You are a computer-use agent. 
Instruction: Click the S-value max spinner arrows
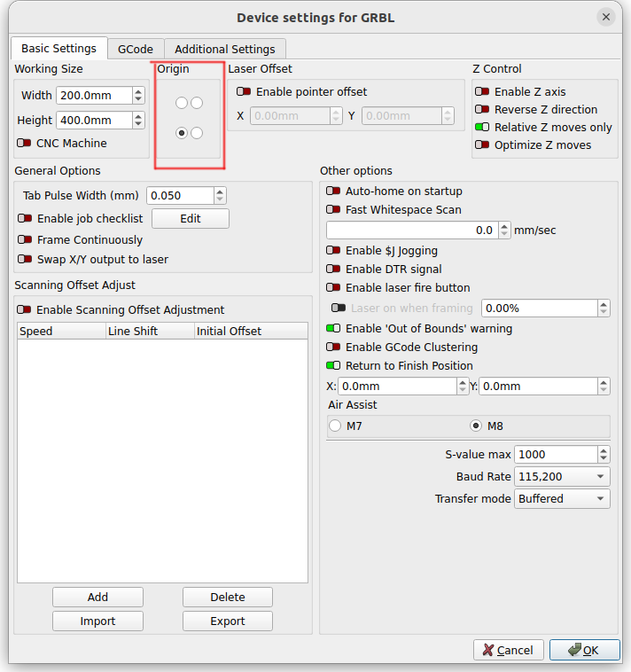tap(604, 454)
